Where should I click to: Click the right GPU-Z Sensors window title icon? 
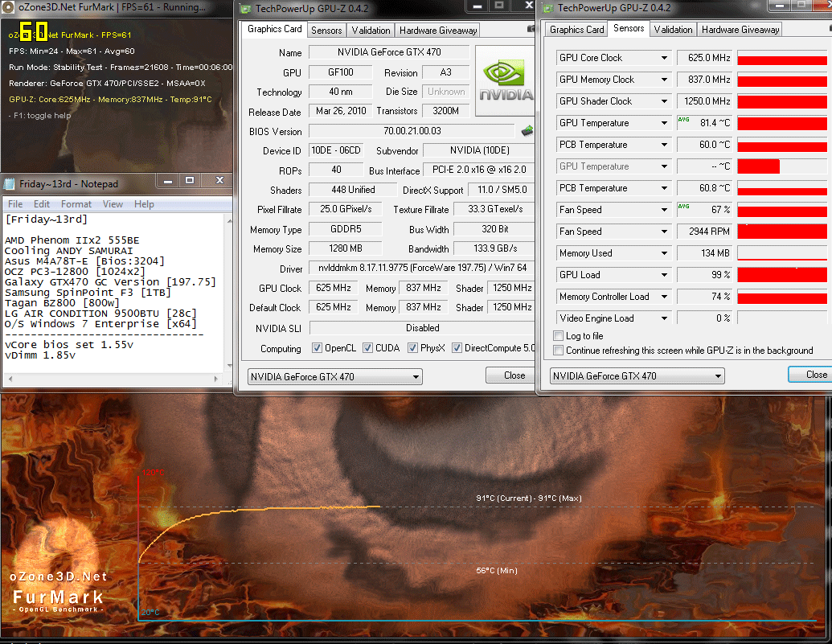(x=547, y=8)
